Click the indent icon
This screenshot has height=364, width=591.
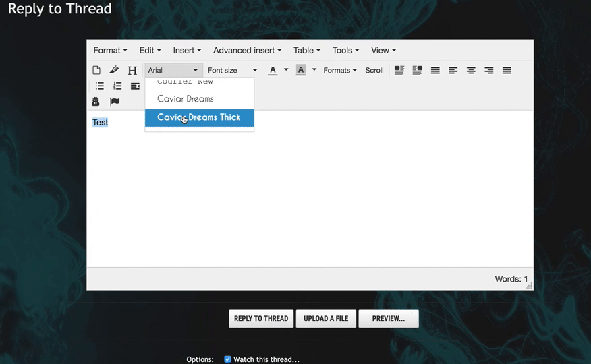(x=135, y=86)
